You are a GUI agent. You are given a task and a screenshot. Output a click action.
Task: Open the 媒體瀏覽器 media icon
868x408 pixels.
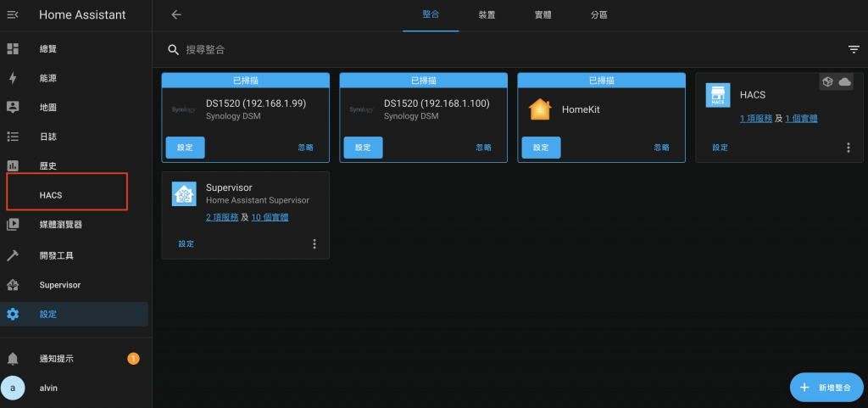click(x=12, y=224)
